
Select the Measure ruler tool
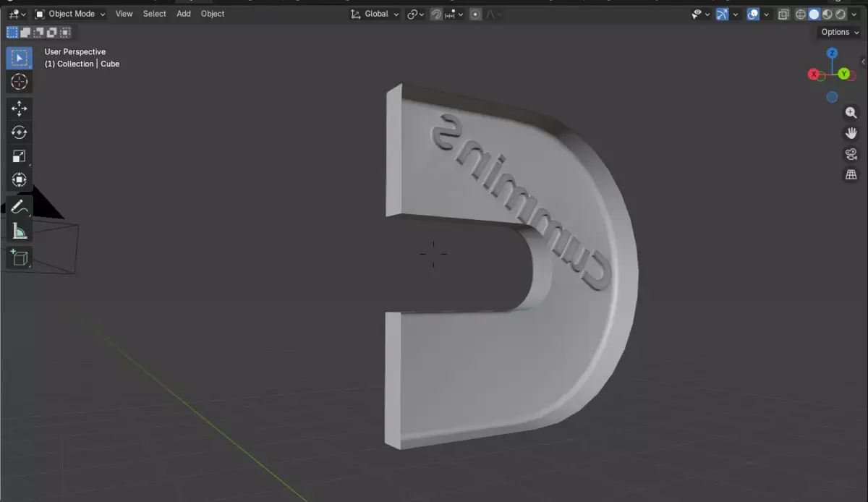coord(20,231)
